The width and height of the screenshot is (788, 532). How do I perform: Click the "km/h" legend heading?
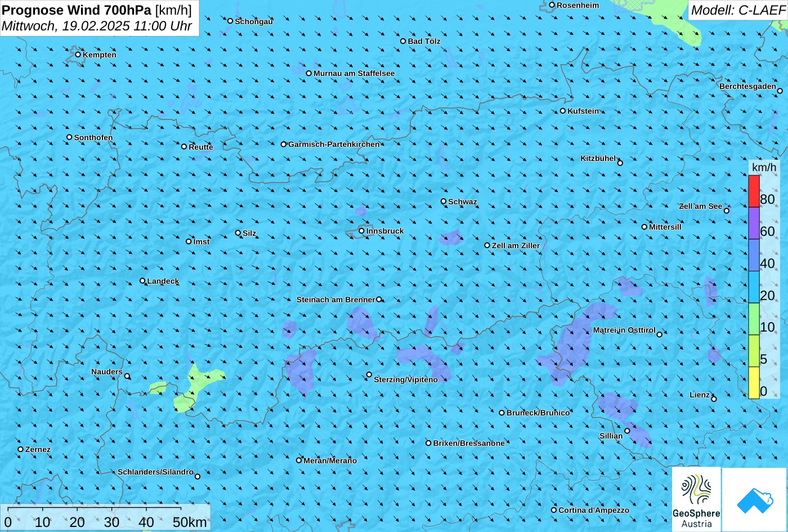[764, 167]
